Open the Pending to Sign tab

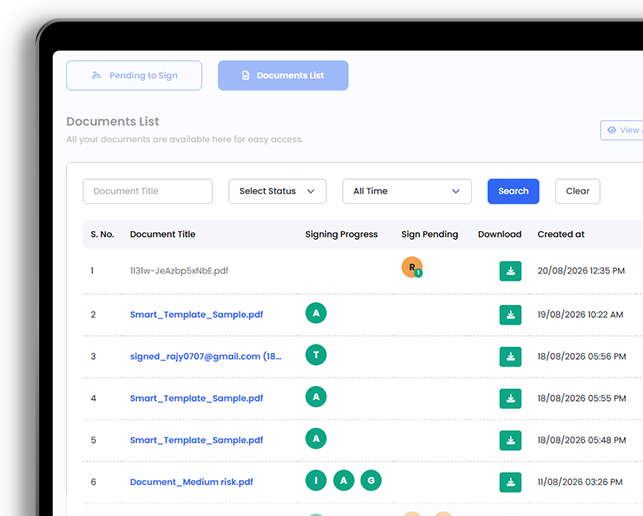pos(134,75)
